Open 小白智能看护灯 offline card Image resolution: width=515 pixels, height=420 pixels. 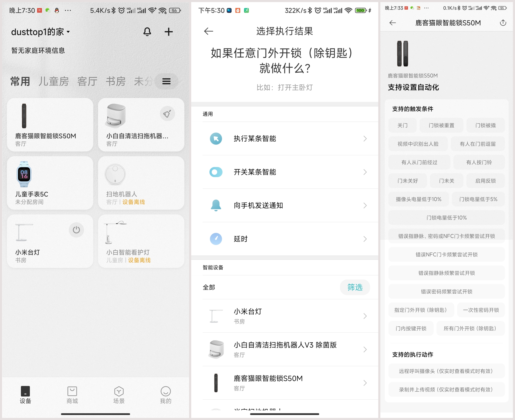(141, 241)
